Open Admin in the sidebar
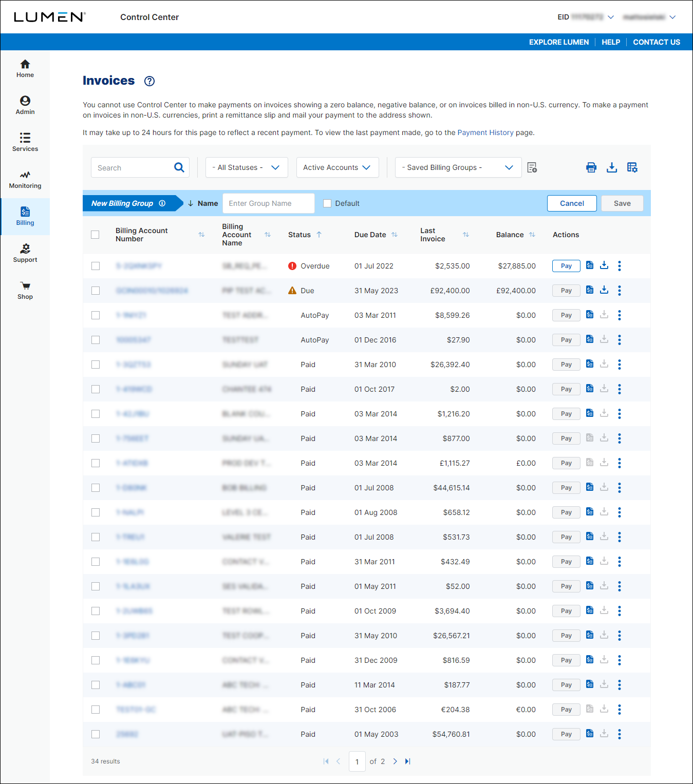This screenshot has width=693, height=784. point(25,106)
